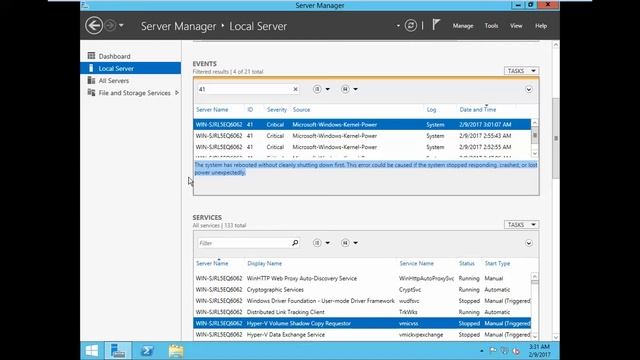Clear the Events filter with X
Viewport: 640px width, 360px height.
(x=296, y=89)
